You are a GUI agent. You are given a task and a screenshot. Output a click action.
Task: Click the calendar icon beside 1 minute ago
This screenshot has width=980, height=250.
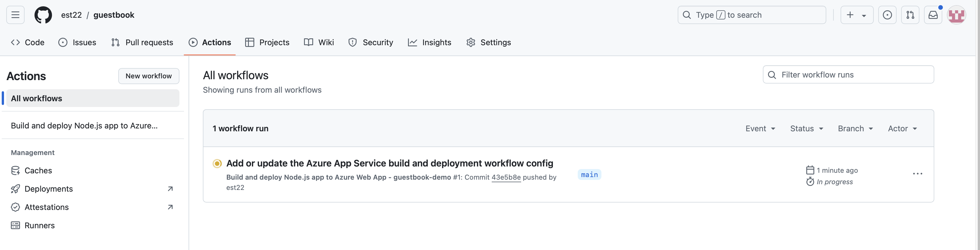810,170
